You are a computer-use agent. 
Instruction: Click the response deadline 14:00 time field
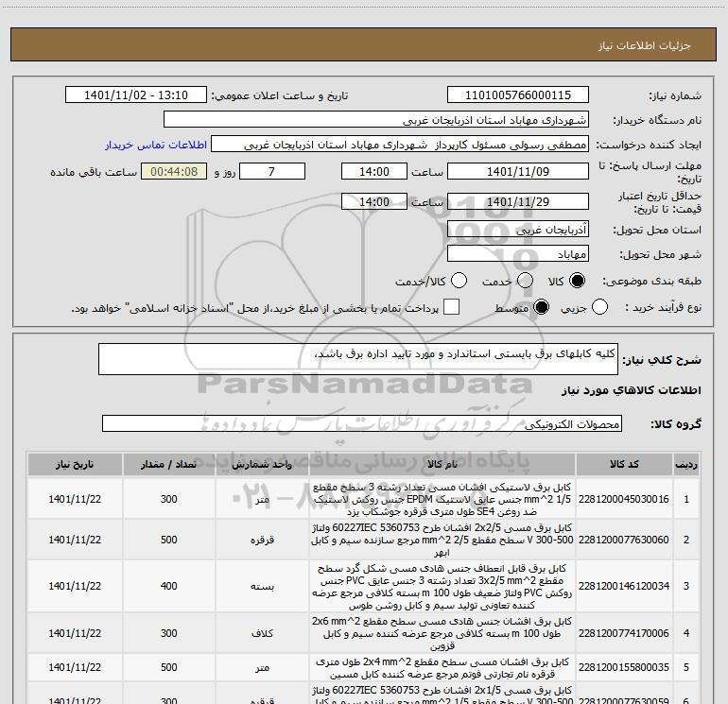click(x=374, y=171)
